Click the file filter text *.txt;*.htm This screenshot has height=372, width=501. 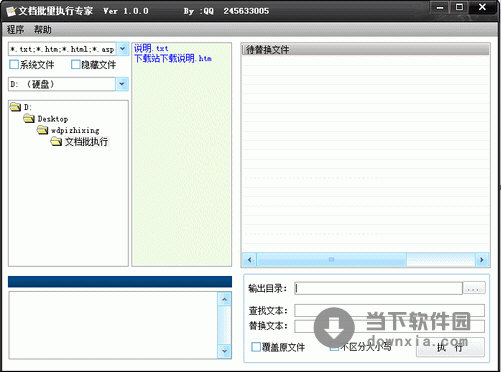coord(62,49)
